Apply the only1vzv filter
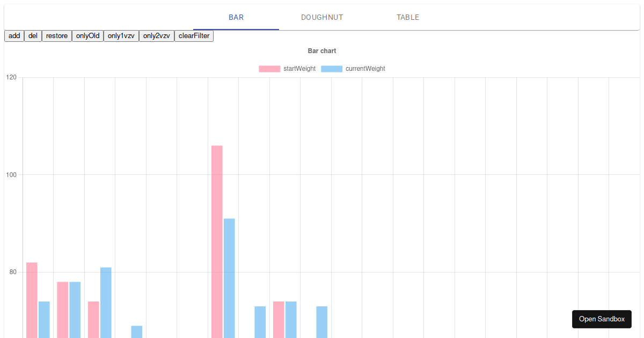This screenshot has height=338, width=644. (121, 35)
